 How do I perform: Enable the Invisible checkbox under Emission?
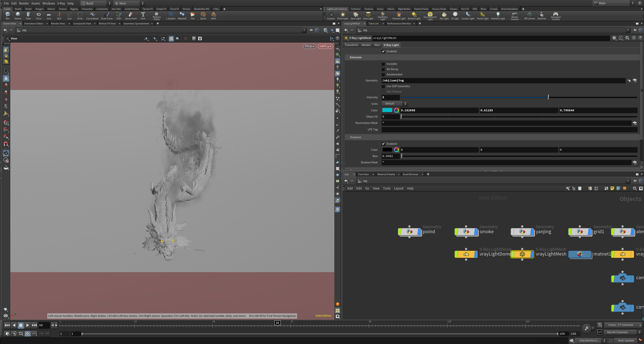coord(383,64)
